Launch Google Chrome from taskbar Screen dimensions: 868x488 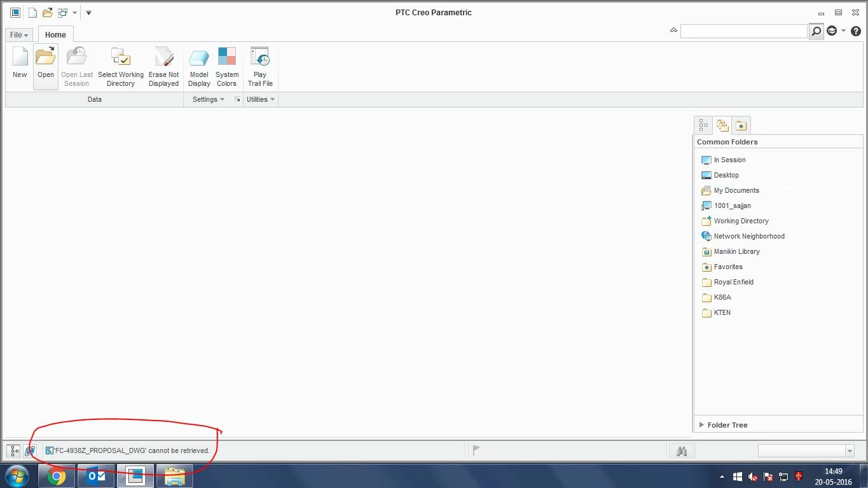coord(57,476)
